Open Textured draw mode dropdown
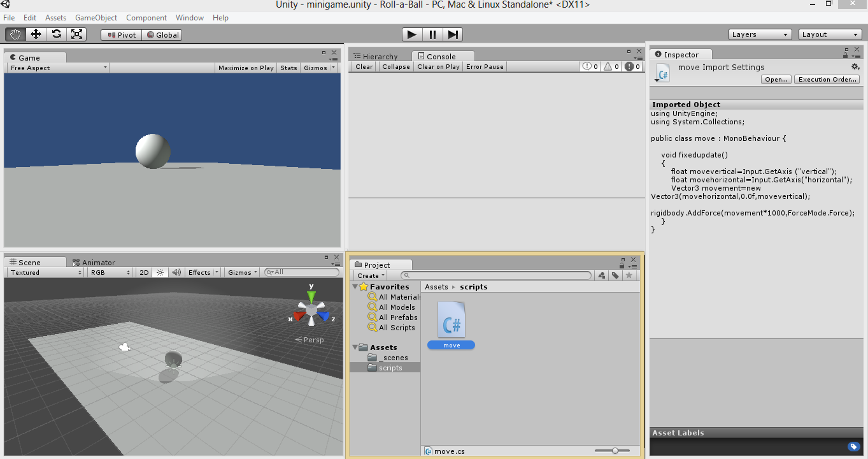 (46, 272)
